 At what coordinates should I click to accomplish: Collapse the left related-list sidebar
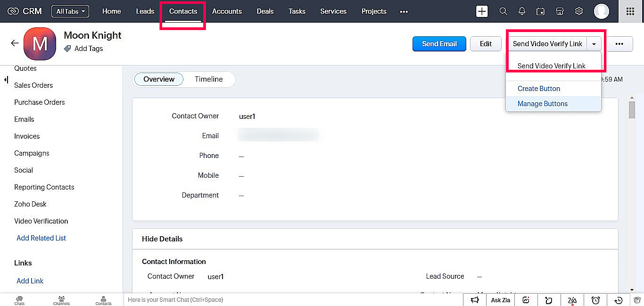pos(6,80)
